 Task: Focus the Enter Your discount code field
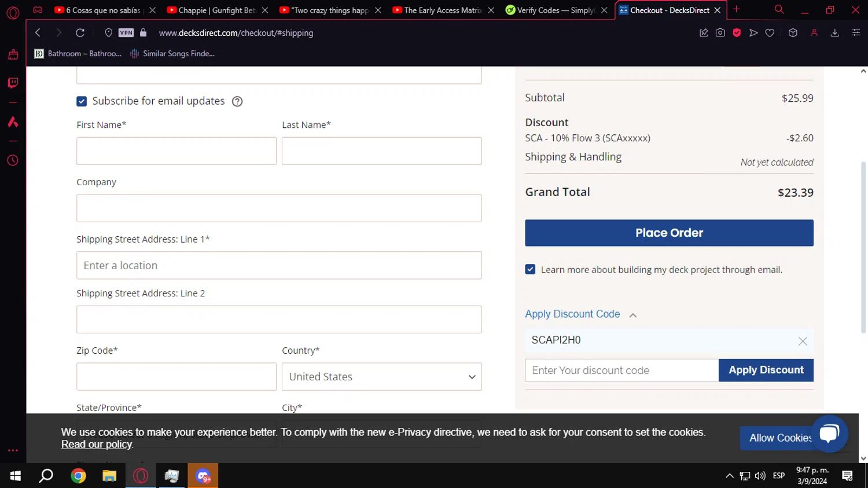coord(621,370)
